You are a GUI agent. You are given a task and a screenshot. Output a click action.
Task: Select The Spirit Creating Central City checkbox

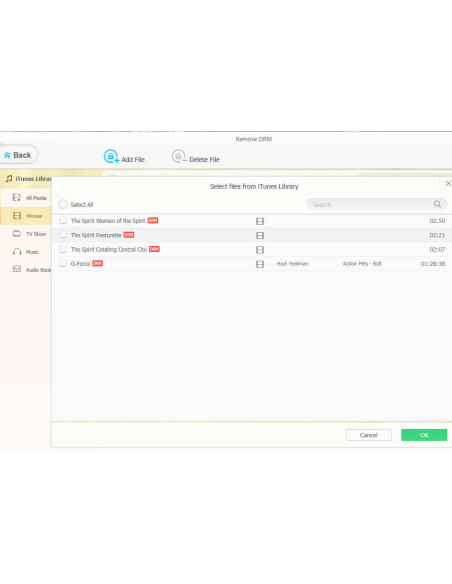pyautogui.click(x=63, y=249)
